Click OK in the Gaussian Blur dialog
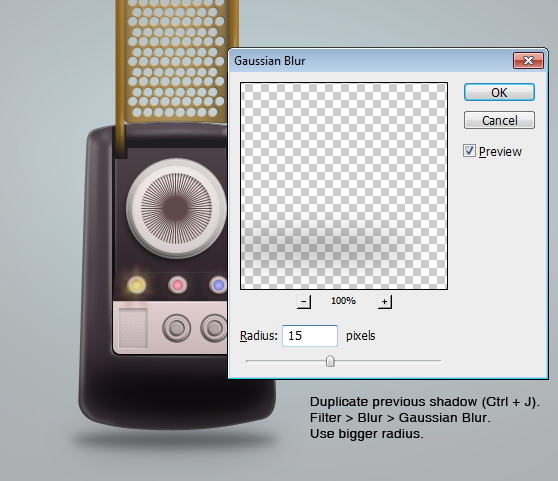Image resolution: width=558 pixels, height=481 pixels. 499,92
